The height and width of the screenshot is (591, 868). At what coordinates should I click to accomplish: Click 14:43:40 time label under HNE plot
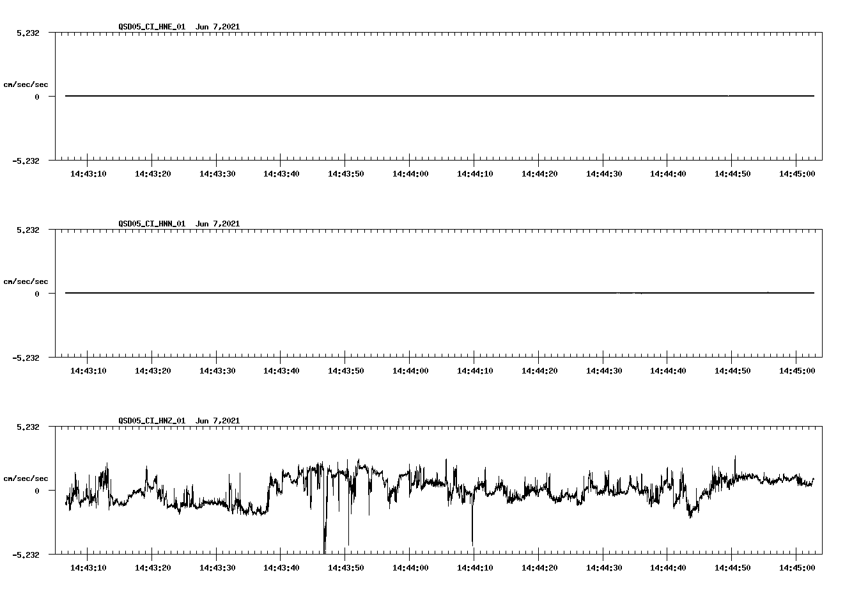(281, 173)
